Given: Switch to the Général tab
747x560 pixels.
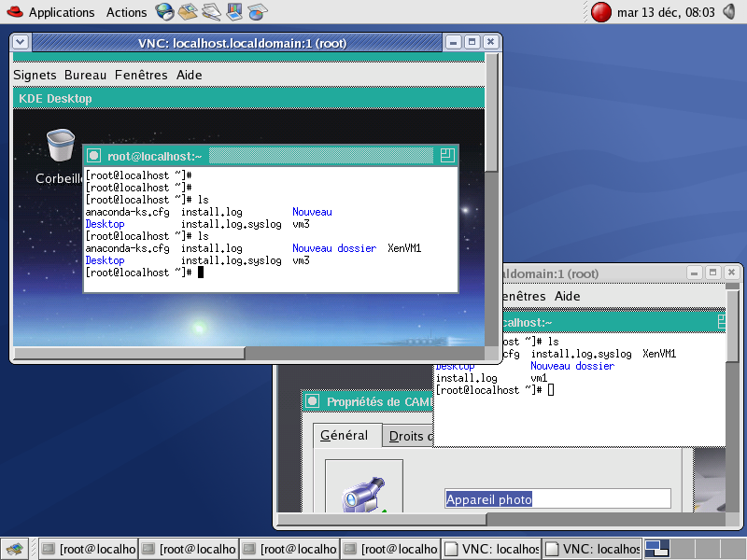Looking at the screenshot, I should point(346,435).
